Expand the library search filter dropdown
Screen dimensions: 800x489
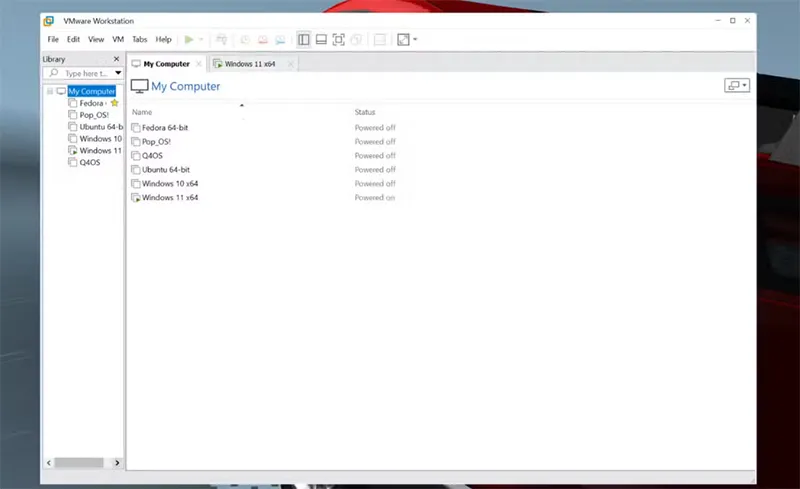117,73
